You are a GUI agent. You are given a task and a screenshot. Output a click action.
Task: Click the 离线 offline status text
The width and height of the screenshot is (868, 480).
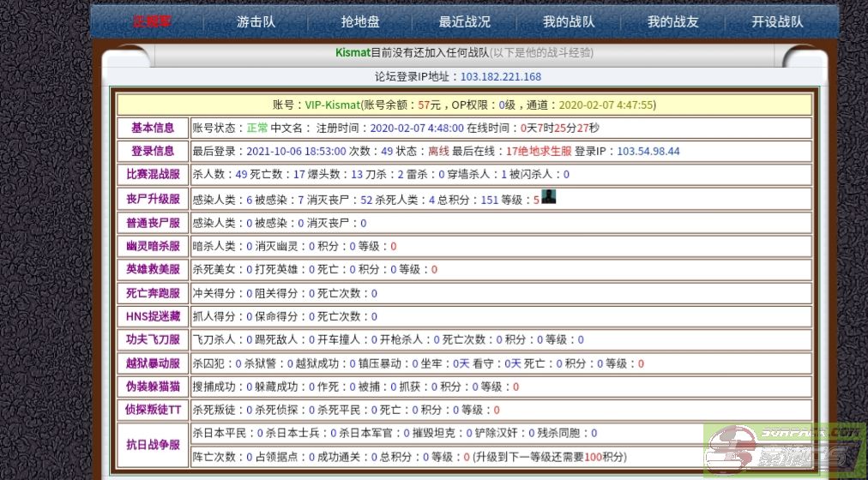(x=439, y=152)
